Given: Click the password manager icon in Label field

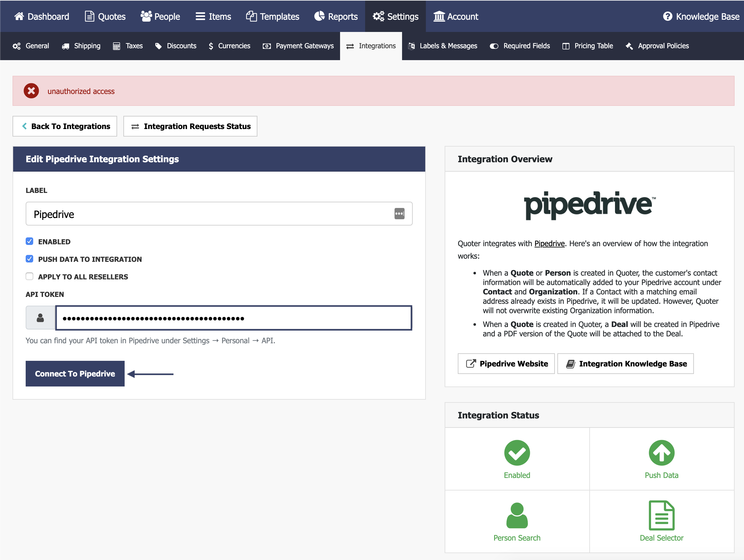Looking at the screenshot, I should tap(399, 214).
